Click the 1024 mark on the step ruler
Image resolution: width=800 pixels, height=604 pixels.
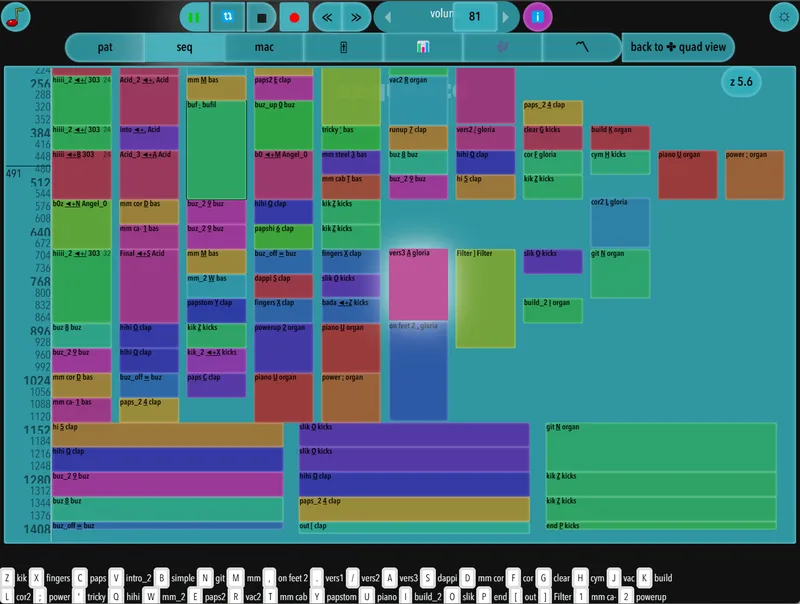(37, 381)
